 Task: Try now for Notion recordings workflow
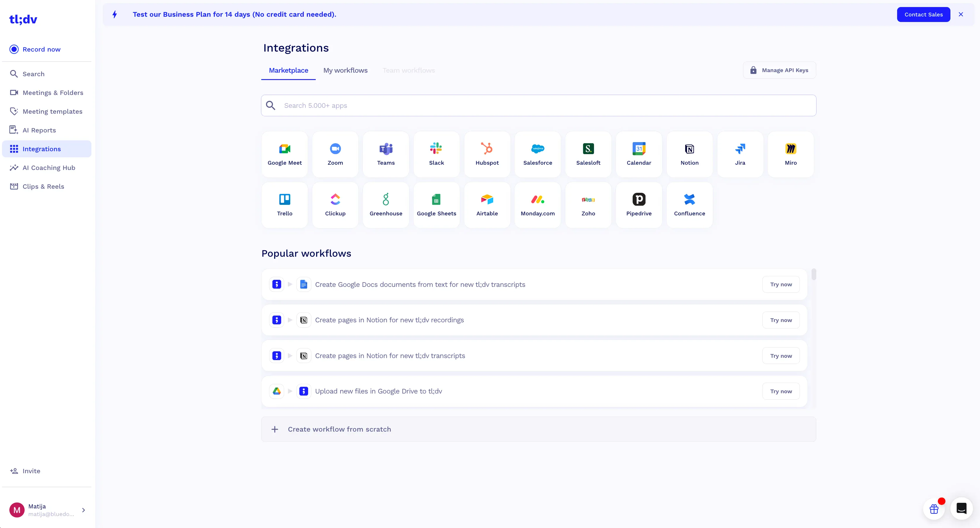pos(781,320)
